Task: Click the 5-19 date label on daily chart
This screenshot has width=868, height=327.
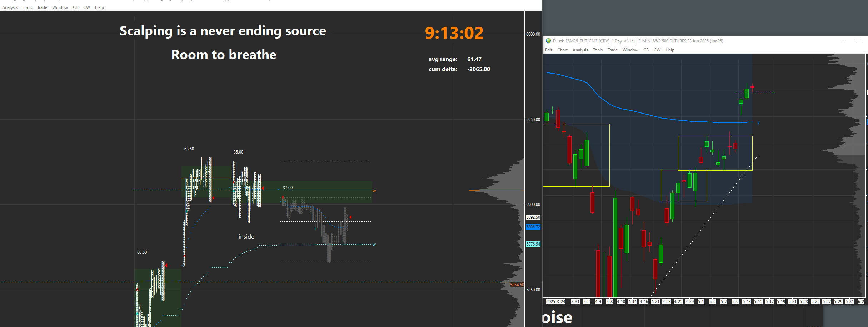Action: point(781,302)
